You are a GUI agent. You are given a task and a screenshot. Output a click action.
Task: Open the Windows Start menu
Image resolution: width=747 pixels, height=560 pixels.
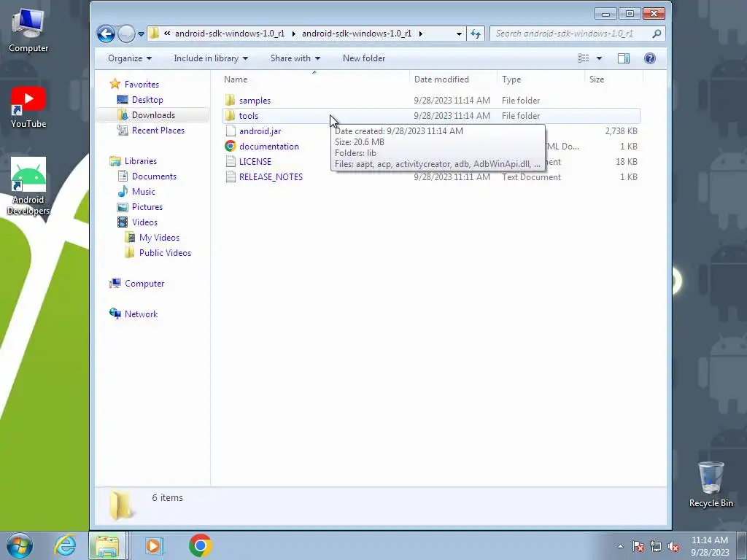[19, 545]
